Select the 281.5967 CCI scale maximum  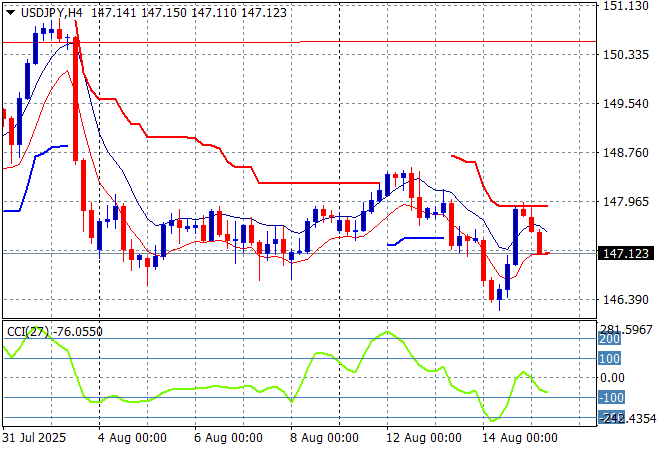tap(626, 330)
